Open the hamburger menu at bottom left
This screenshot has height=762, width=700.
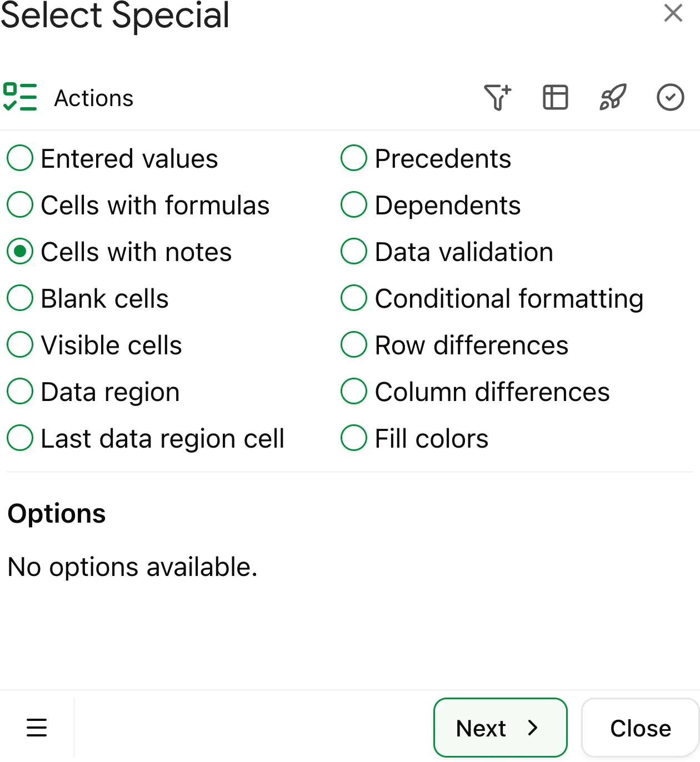point(37,728)
